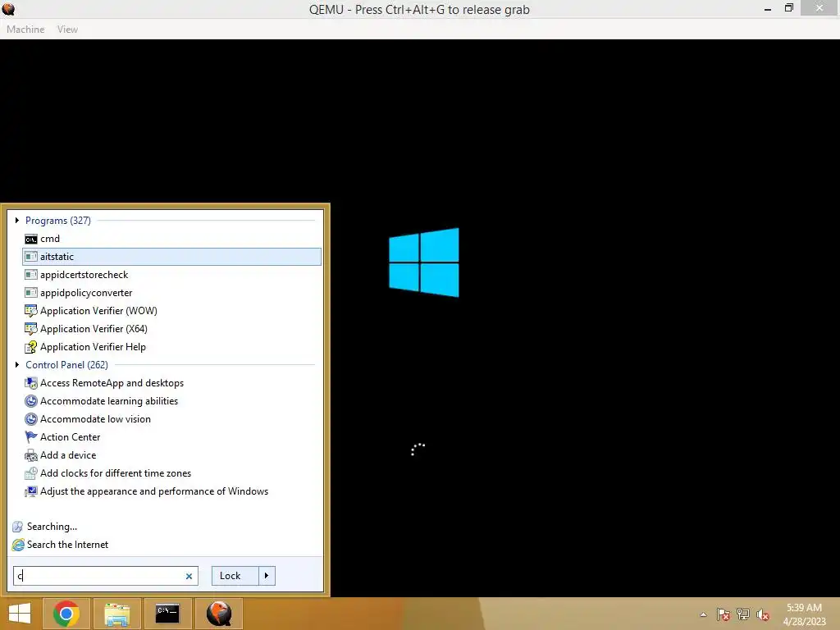Click the network tray icon
This screenshot has height=630, width=840.
743,614
